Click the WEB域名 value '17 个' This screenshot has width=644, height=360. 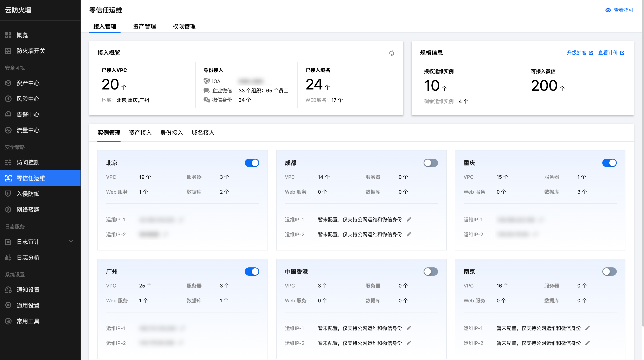click(x=337, y=100)
